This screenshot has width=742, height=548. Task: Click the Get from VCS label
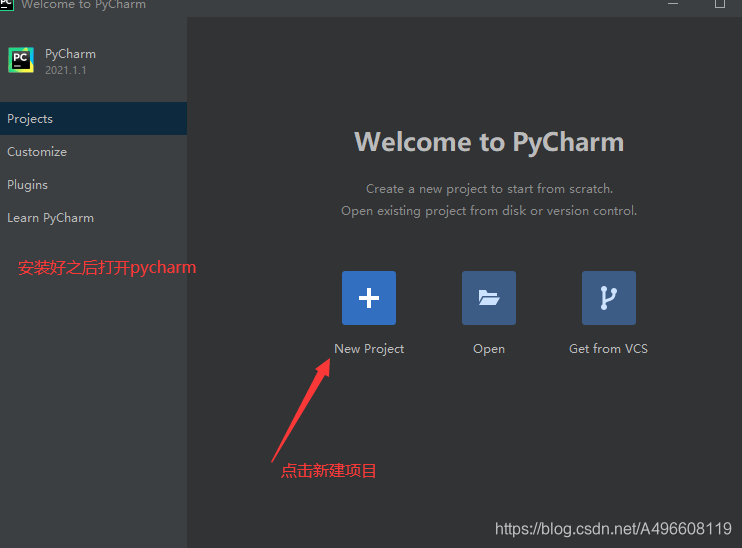point(608,349)
